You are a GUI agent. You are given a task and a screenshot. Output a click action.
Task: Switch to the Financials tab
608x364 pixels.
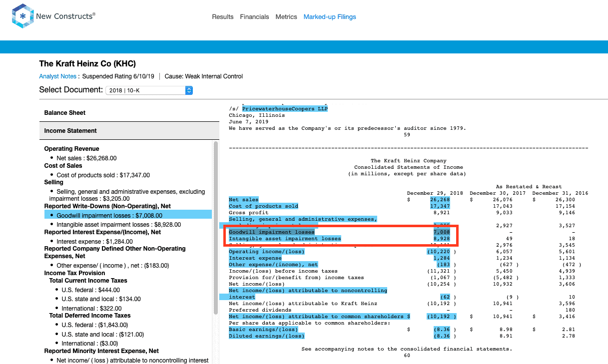point(254,17)
